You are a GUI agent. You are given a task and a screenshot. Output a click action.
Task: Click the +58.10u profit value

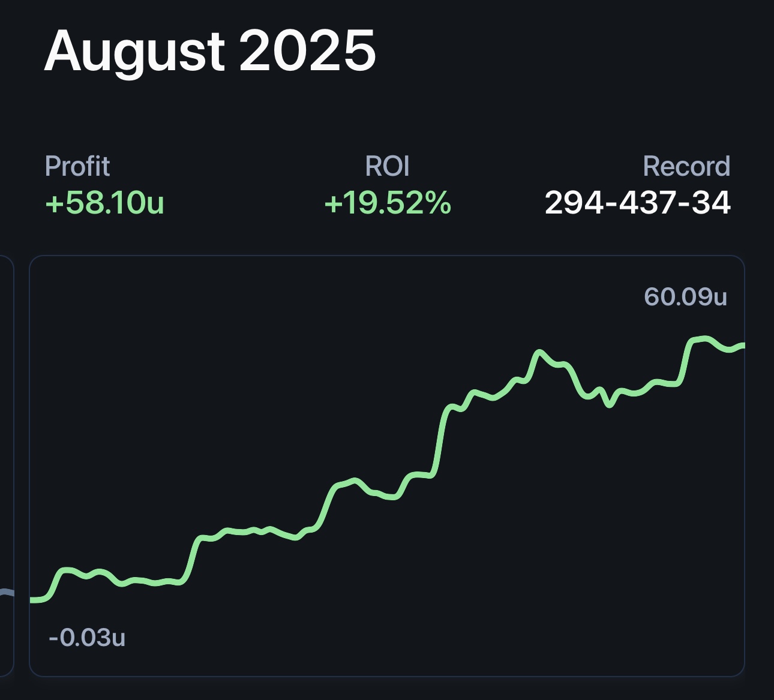(104, 203)
